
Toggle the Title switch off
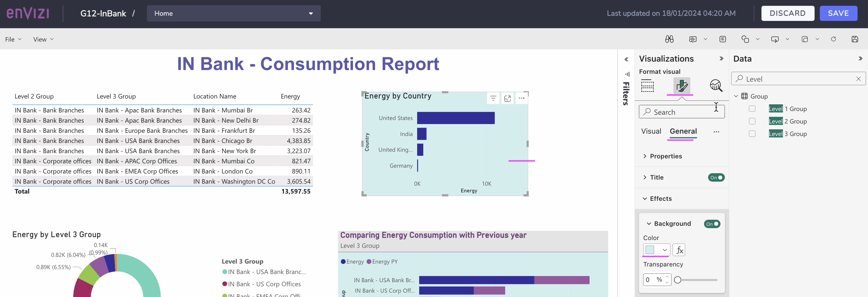coord(716,178)
